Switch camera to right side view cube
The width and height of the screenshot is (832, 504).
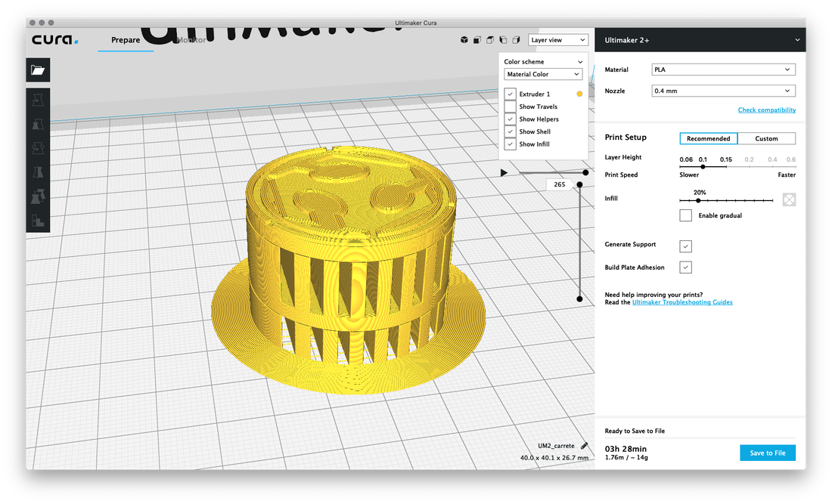pos(516,40)
